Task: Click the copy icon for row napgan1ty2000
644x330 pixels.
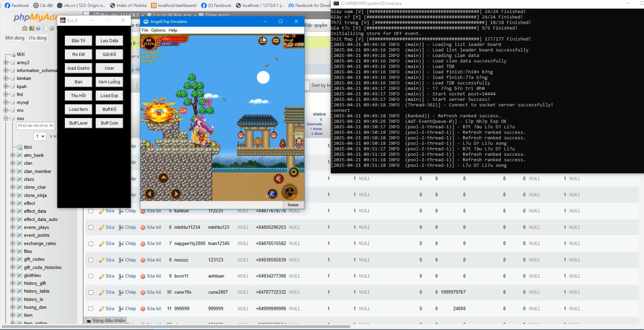Action: (x=121, y=244)
